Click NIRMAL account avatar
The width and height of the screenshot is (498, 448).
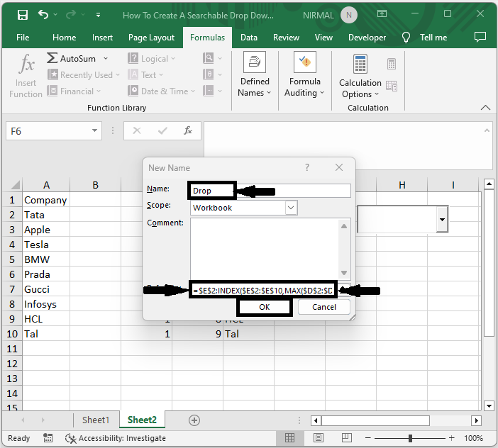click(x=349, y=15)
